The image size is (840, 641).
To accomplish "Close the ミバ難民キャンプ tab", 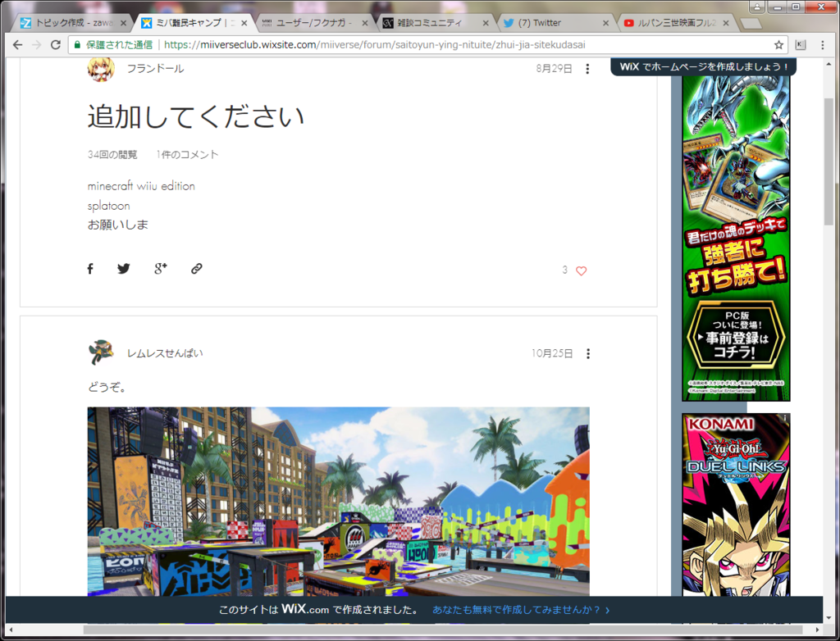I will point(244,23).
